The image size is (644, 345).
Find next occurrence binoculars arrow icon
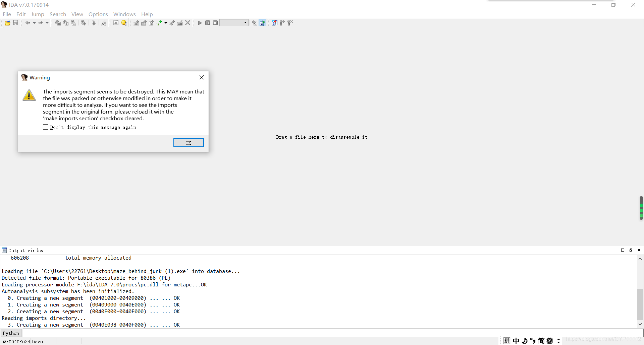point(84,23)
